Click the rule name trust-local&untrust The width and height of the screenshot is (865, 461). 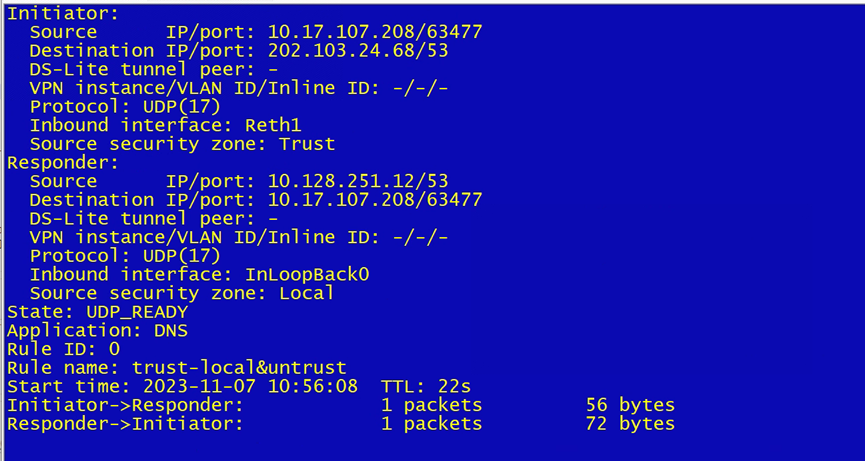click(x=239, y=368)
